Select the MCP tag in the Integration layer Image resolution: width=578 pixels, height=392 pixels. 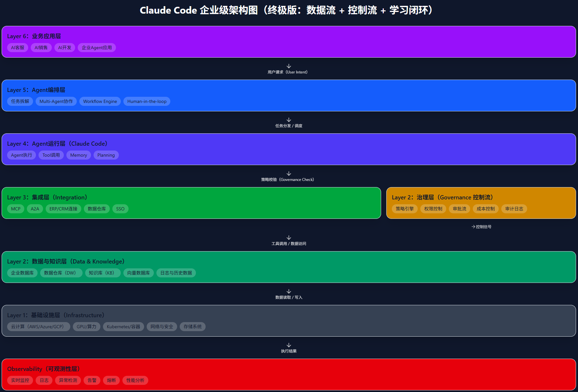[16, 209]
